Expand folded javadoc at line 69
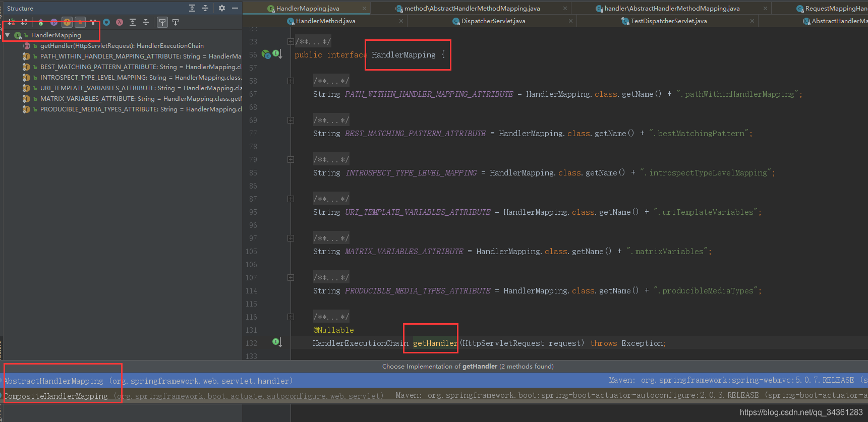Viewport: 868px width, 422px height. coord(291,120)
